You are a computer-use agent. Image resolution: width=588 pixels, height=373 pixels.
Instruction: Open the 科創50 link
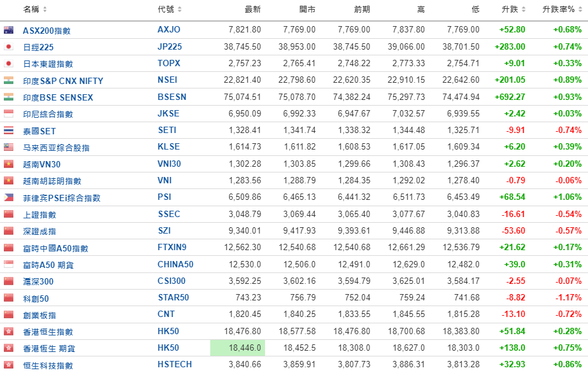[36, 299]
